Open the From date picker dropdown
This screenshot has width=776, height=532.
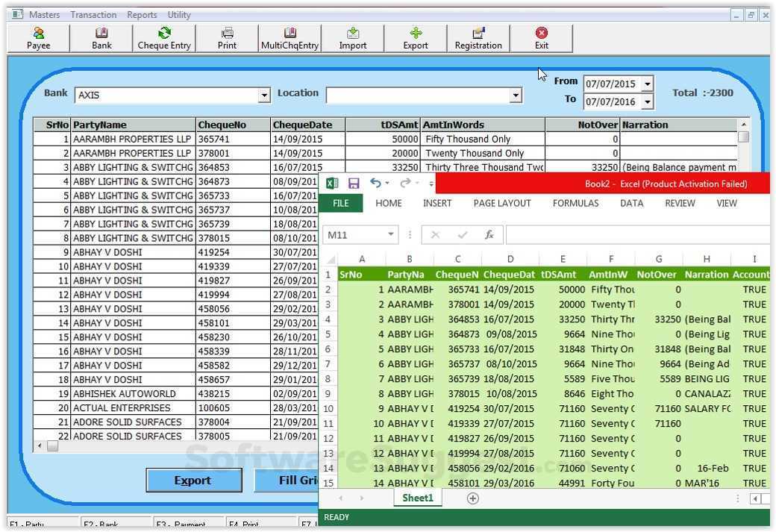click(647, 84)
